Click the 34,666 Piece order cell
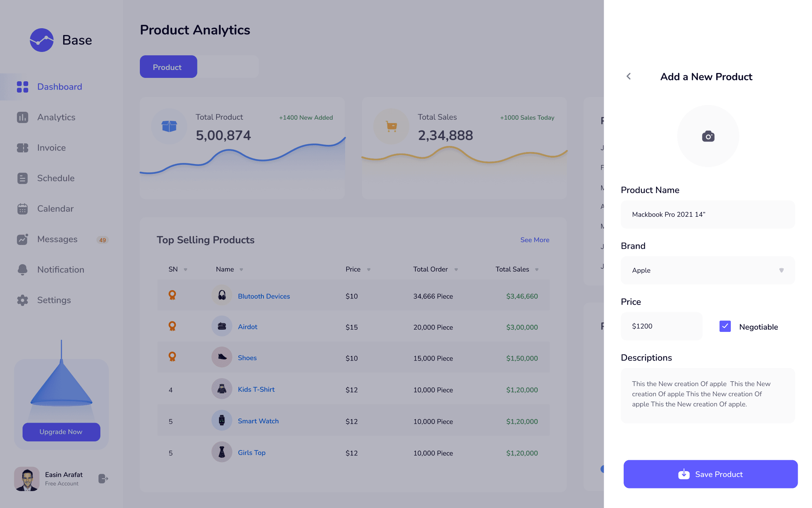Viewport: 812px width, 508px height. [x=433, y=296]
